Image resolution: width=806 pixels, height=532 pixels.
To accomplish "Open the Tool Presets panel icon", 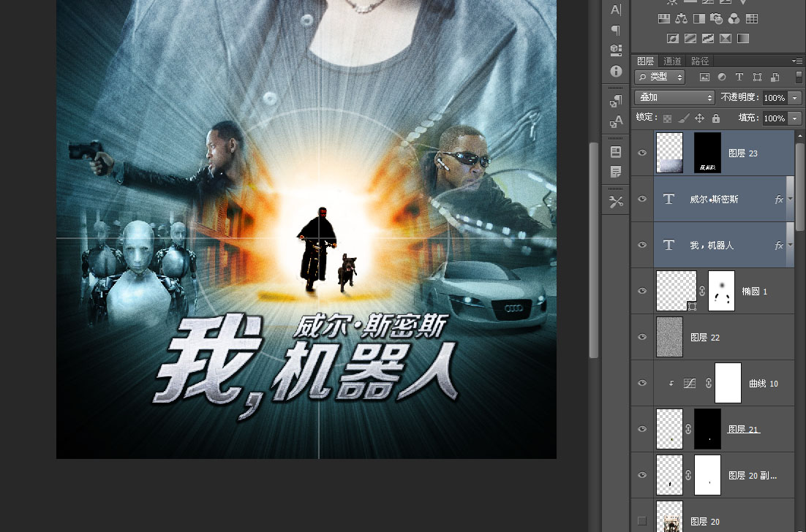I will pos(616,202).
